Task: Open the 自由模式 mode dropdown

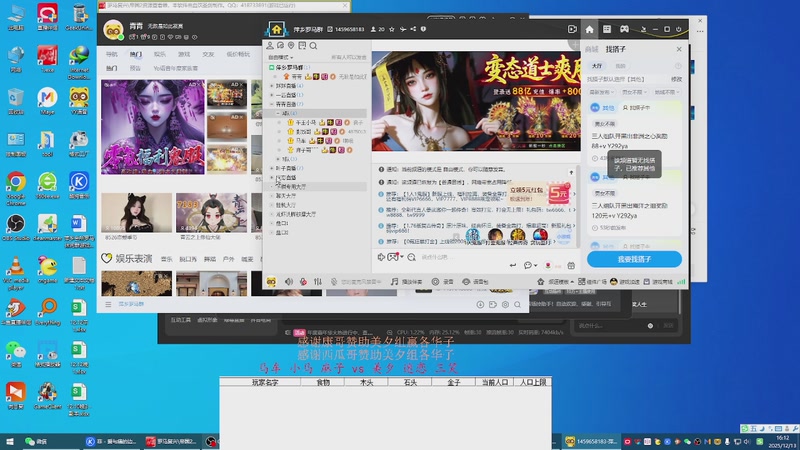Action: tap(281, 57)
